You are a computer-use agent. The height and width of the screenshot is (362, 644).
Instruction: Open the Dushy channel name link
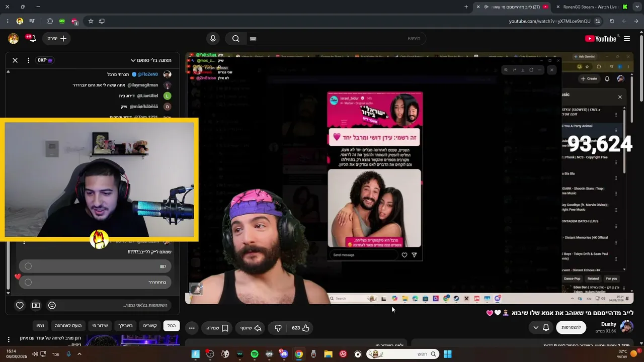(608, 325)
